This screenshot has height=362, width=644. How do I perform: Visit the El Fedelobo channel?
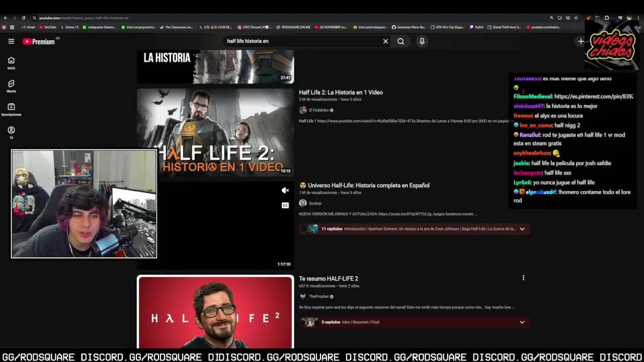point(318,110)
